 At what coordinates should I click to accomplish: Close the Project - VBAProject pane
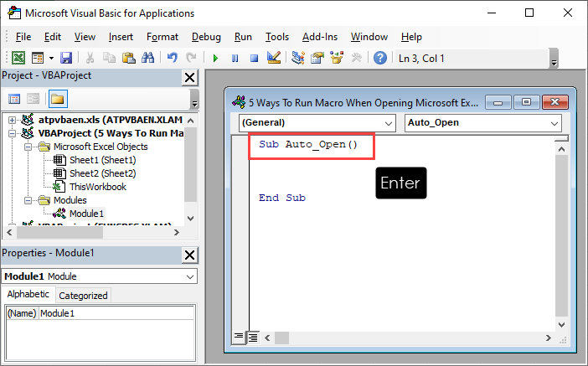point(190,78)
